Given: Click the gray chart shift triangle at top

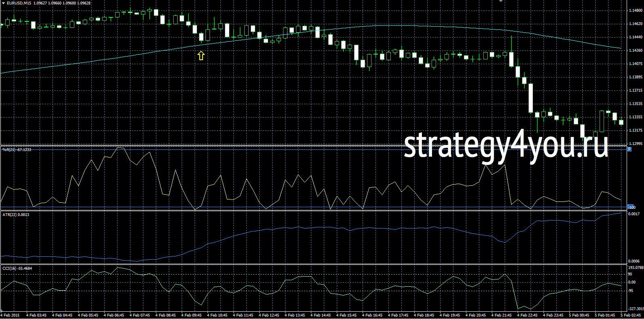Looking at the screenshot, I should tap(501, 1).
